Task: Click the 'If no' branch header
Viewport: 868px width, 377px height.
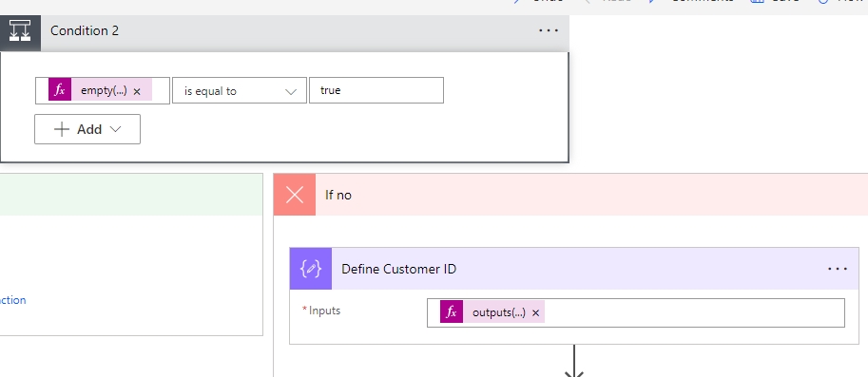Action: point(570,195)
